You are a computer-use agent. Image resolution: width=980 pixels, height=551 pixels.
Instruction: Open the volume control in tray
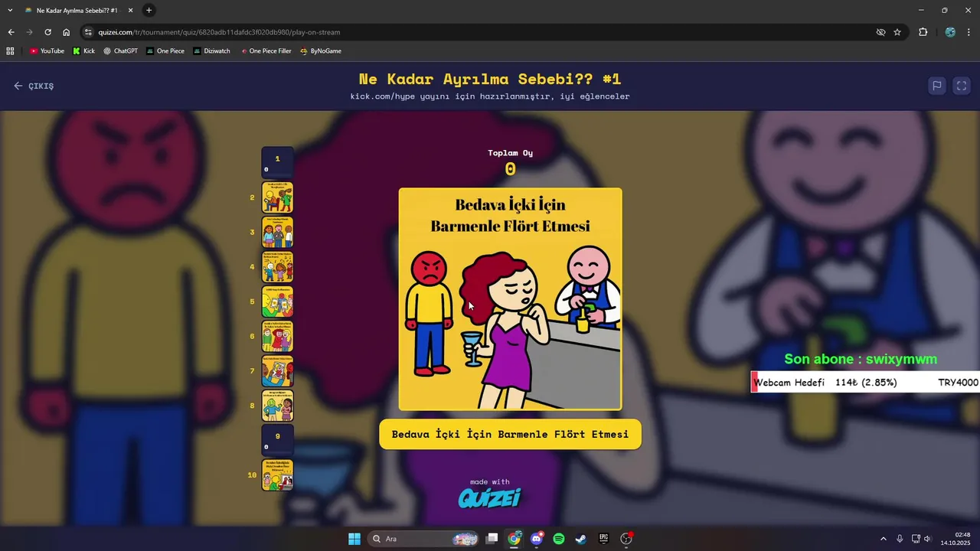pos(927,539)
